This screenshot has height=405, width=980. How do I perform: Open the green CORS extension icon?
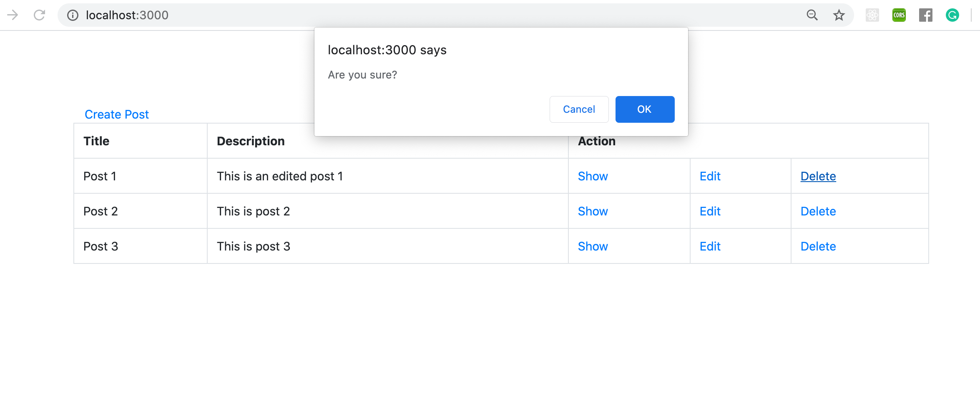coord(899,15)
